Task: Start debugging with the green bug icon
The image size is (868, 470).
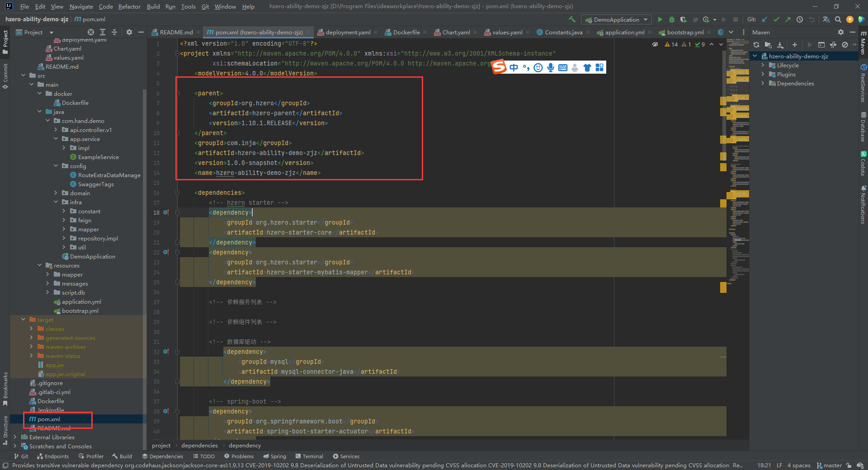Action: (672, 19)
